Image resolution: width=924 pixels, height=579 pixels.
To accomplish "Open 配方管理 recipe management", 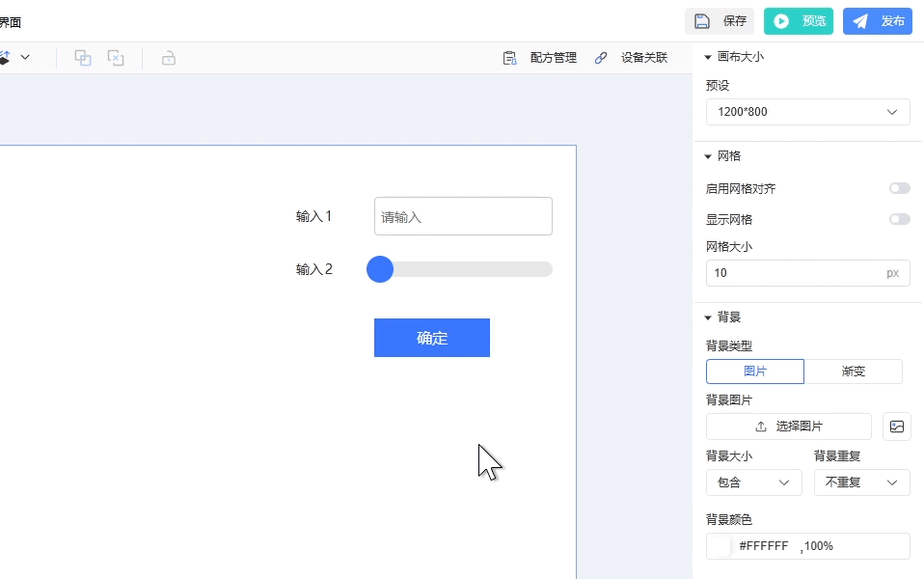I will [x=540, y=58].
